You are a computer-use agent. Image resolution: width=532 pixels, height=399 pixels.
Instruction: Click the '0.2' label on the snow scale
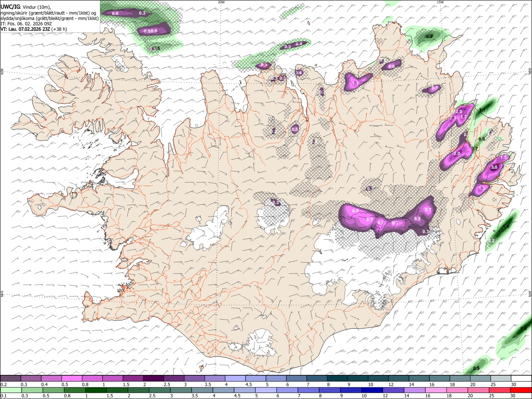tap(4, 384)
